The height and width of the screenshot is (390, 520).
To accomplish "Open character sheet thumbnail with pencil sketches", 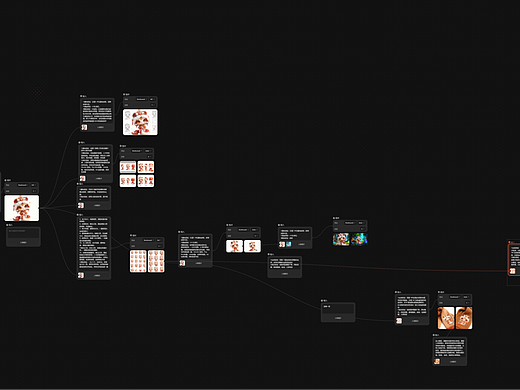I will 140,122.
